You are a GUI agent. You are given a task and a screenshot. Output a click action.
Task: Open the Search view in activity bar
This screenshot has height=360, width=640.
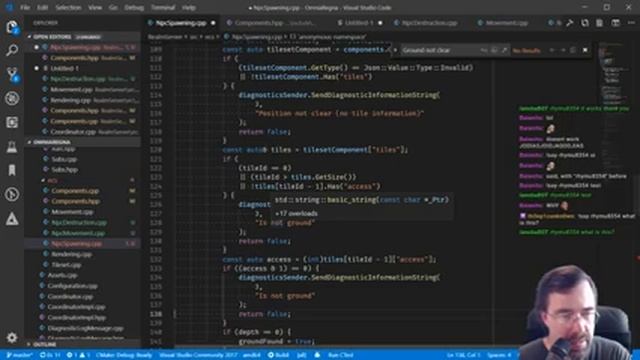click(12, 51)
